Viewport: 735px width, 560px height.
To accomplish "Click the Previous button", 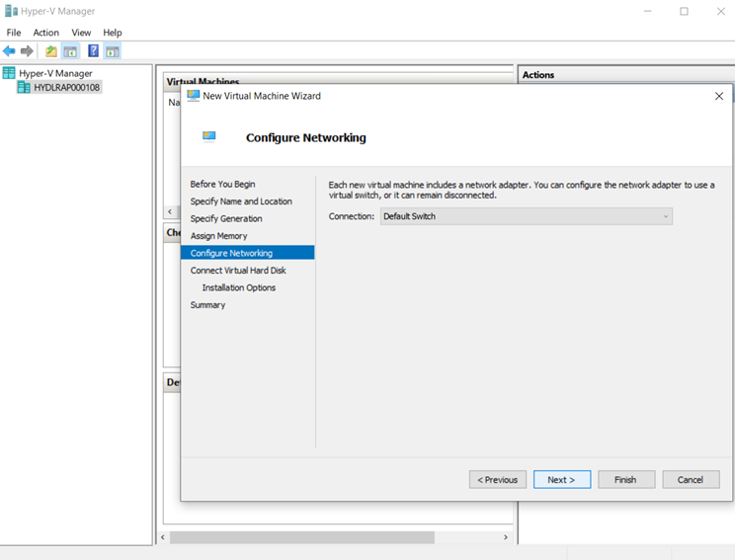I will pos(497,479).
